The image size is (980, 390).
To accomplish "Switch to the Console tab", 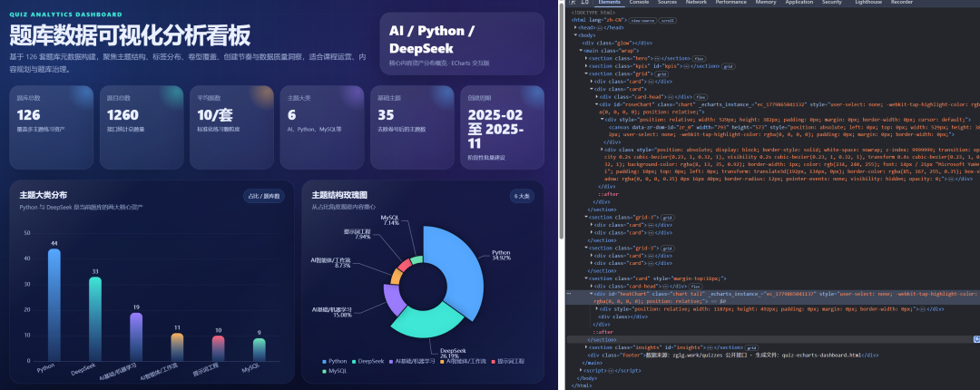I will tap(639, 3).
